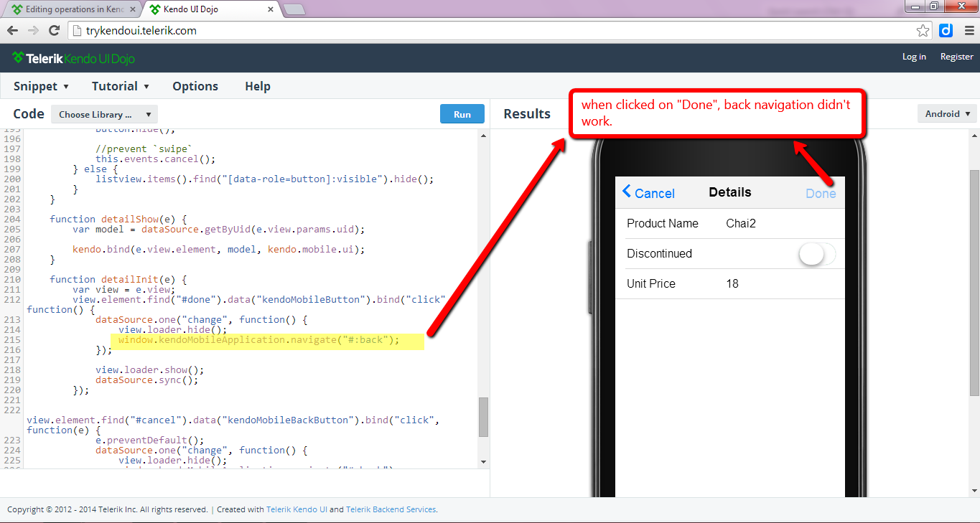Expand the Tutorial menu
The height and width of the screenshot is (523, 980).
121,86
